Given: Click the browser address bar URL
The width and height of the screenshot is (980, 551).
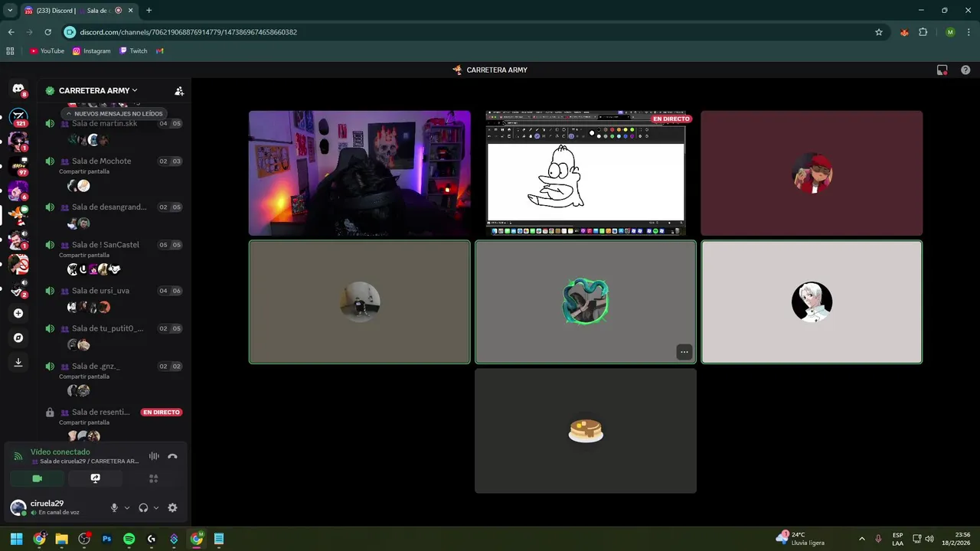Looking at the screenshot, I should coord(188,32).
